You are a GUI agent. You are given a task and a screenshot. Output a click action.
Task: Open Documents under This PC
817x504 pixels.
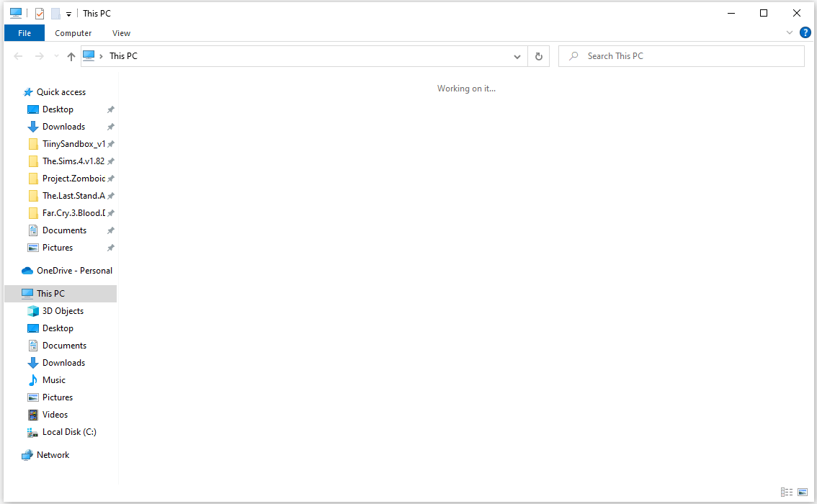pyautogui.click(x=65, y=345)
